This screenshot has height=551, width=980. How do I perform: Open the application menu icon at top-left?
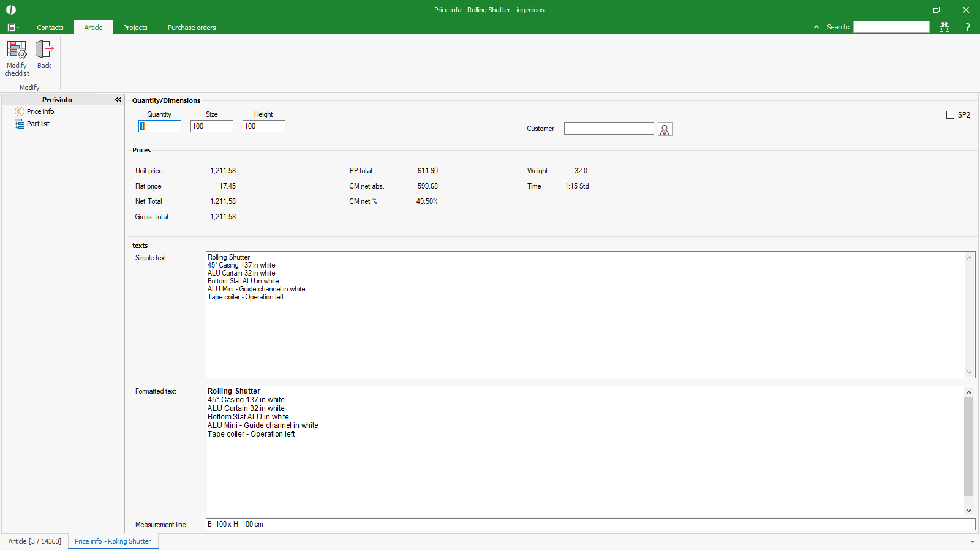[x=12, y=28]
